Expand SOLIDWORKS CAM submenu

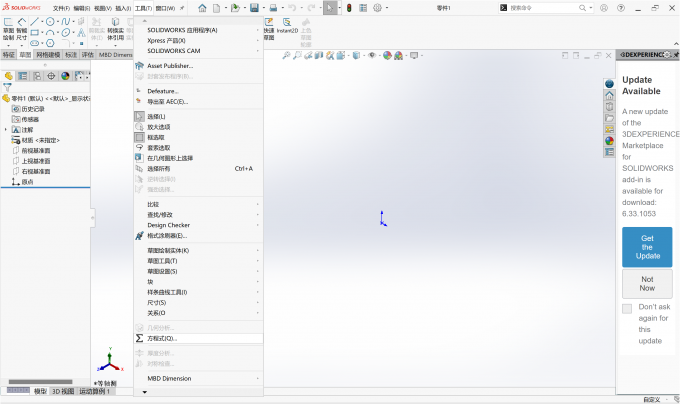tap(199, 51)
